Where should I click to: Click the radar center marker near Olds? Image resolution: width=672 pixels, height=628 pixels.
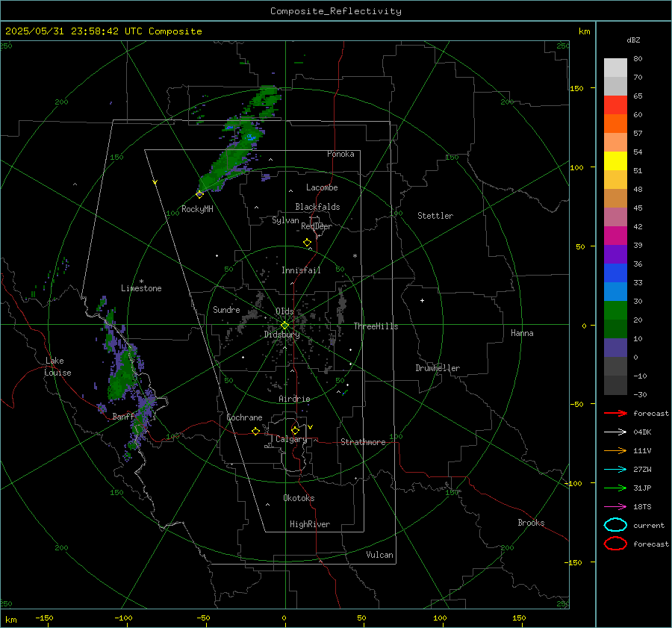click(x=285, y=326)
